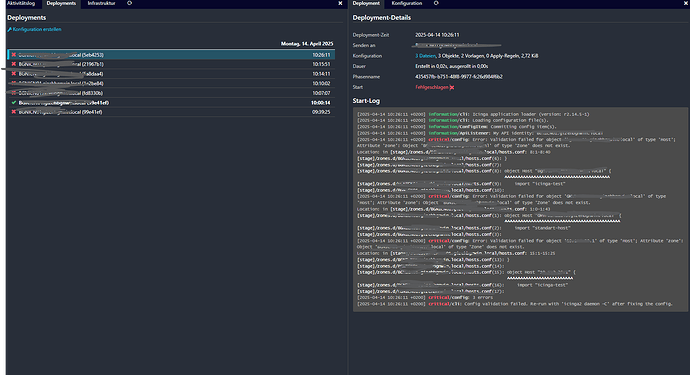Open the deployment at 10:07:07
This screenshot has width=690, height=375.
click(x=171, y=93)
